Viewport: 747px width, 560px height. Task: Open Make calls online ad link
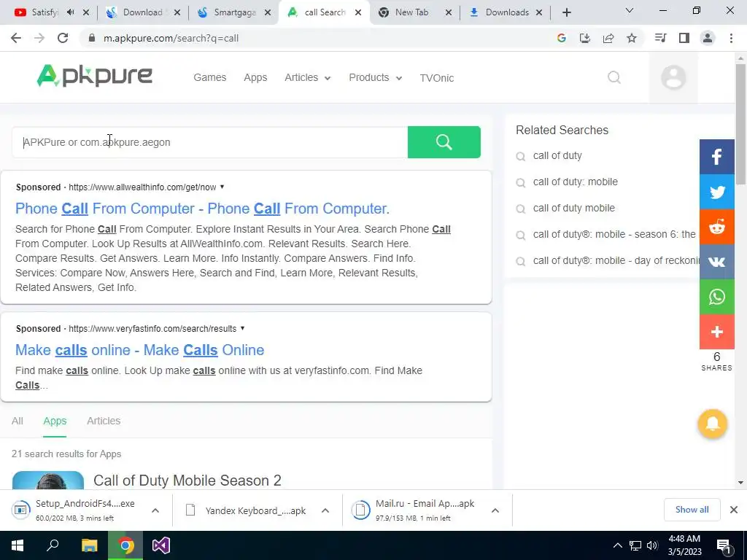pyautogui.click(x=139, y=350)
